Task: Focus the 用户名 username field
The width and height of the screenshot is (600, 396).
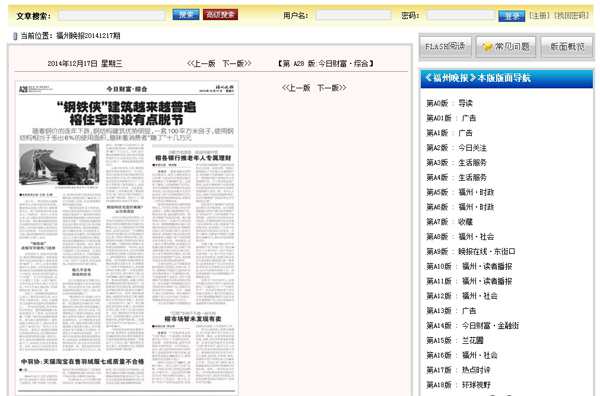Action: tap(353, 15)
